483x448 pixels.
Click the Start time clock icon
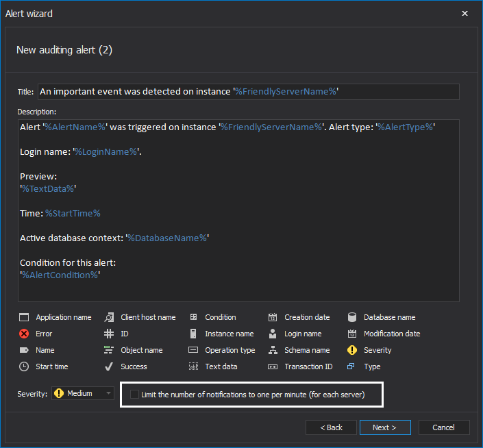coord(24,366)
